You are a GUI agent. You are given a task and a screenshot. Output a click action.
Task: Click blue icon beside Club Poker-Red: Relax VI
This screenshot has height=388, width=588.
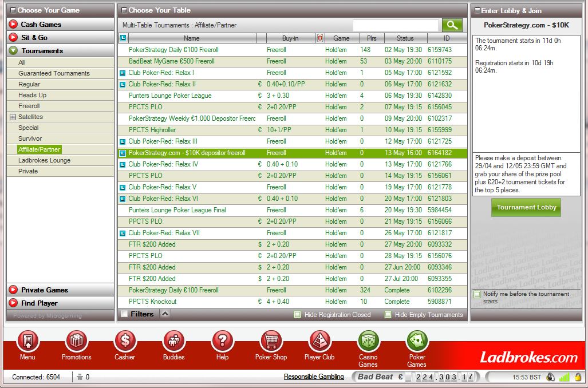click(123, 199)
